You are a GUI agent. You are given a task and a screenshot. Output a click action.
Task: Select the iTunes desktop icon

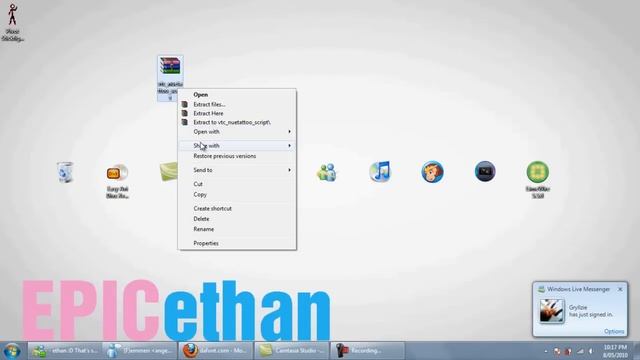pyautogui.click(x=380, y=171)
